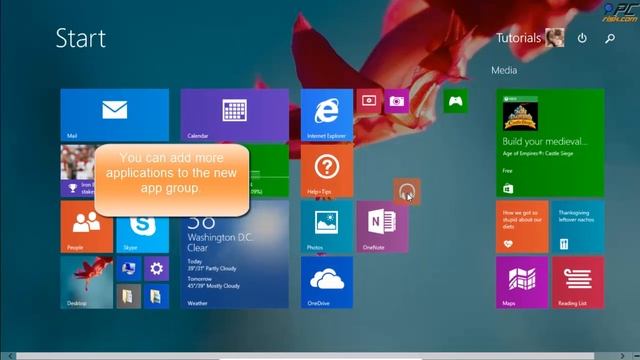Screen dimensions: 640x360
Task: Open the gray folder small tile
Action: tap(129, 296)
